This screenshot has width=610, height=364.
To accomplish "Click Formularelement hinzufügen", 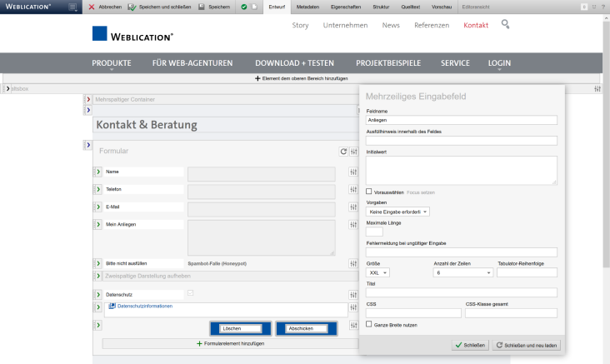I will point(230,344).
